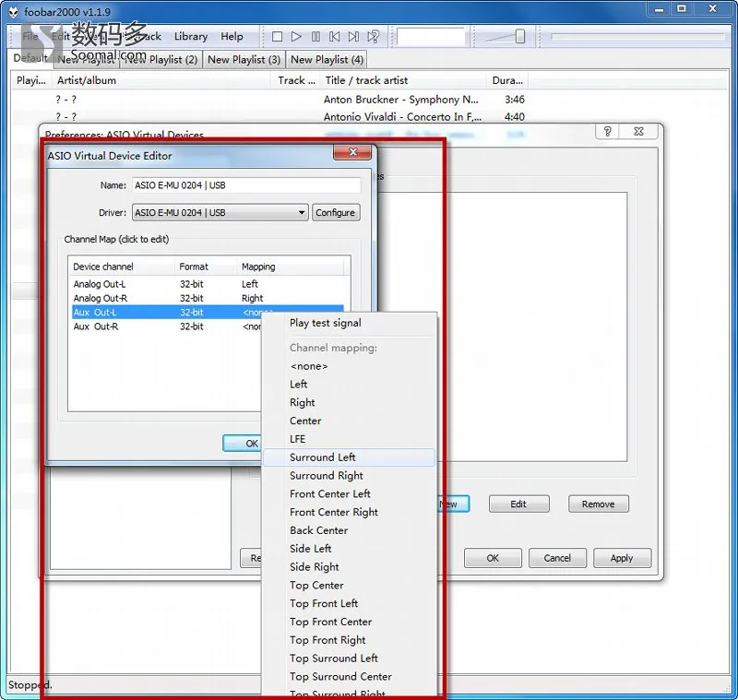
Task: Click the Mapping column header
Action: pos(291,267)
